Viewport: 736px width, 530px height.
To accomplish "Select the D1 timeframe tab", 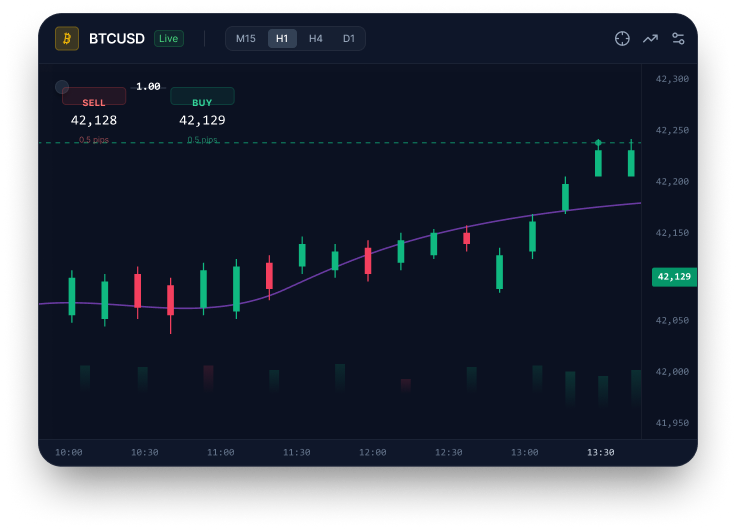I will [349, 38].
